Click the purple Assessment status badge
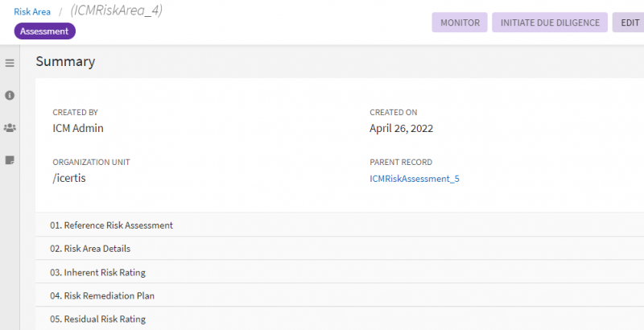Image resolution: width=644 pixels, height=330 pixels. pyautogui.click(x=44, y=31)
